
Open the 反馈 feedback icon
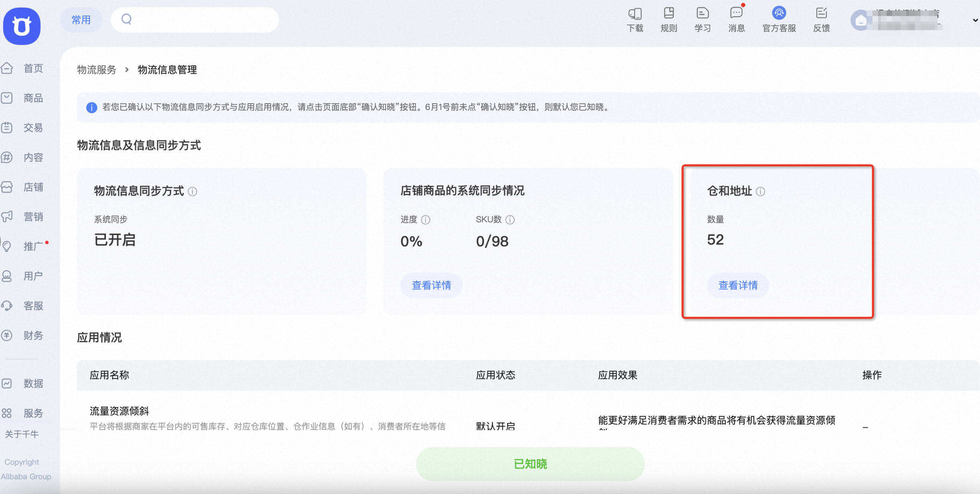821,14
